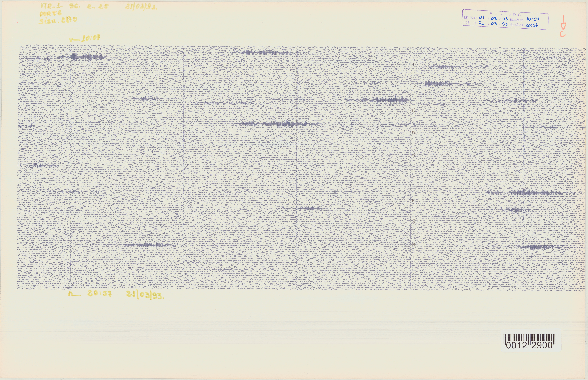Select the end time "20:57" in the stamp

pos(532,25)
